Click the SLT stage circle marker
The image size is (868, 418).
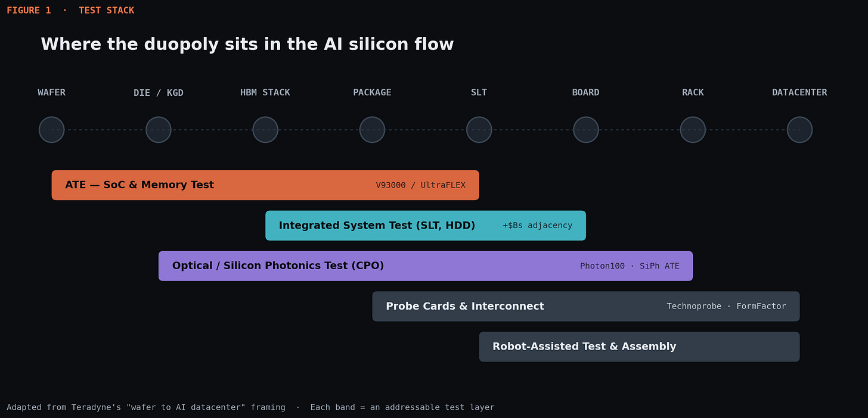[x=479, y=130]
